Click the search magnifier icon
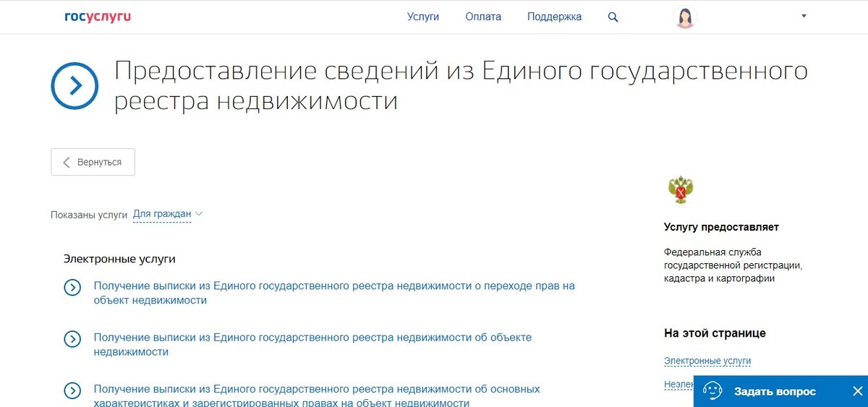The image size is (868, 407). [x=613, y=17]
